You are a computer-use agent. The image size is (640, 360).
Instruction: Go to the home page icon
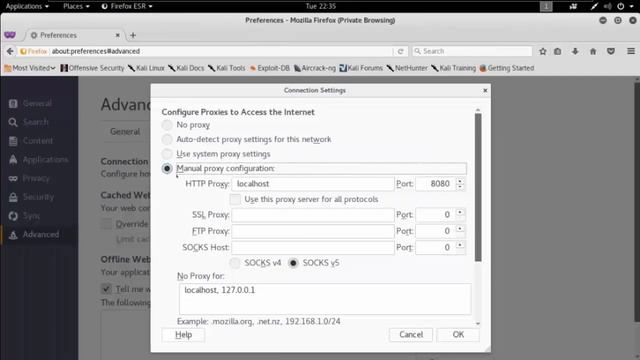click(x=593, y=51)
